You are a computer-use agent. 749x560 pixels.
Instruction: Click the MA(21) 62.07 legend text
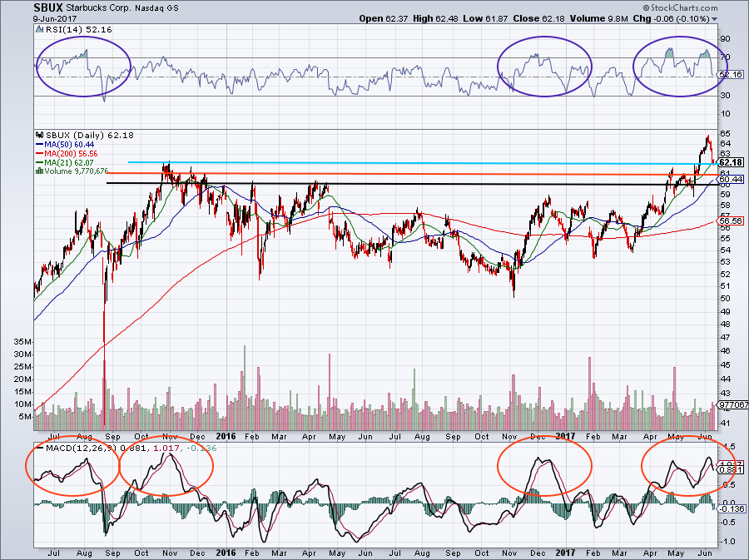pos(69,163)
